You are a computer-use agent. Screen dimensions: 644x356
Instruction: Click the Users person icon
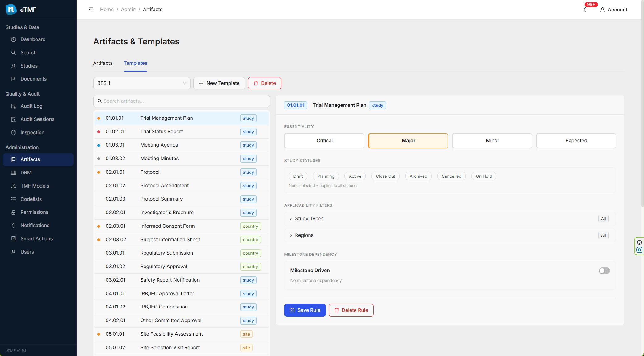tap(14, 252)
